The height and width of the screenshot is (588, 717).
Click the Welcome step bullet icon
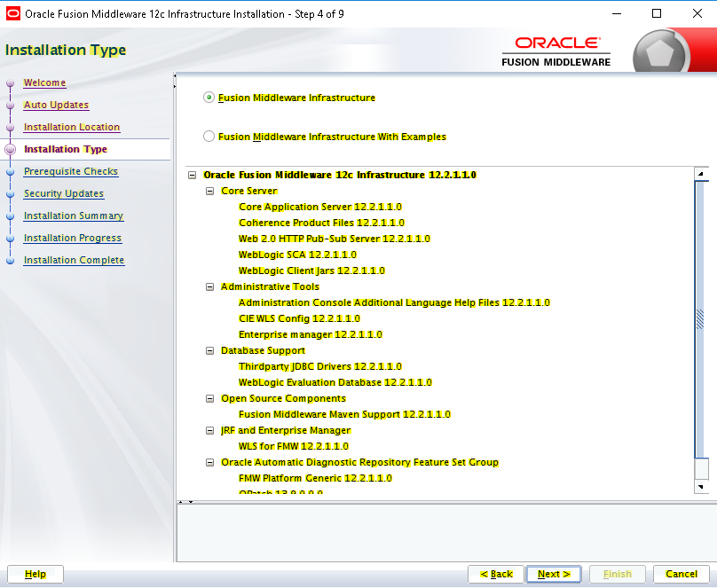click(x=10, y=83)
